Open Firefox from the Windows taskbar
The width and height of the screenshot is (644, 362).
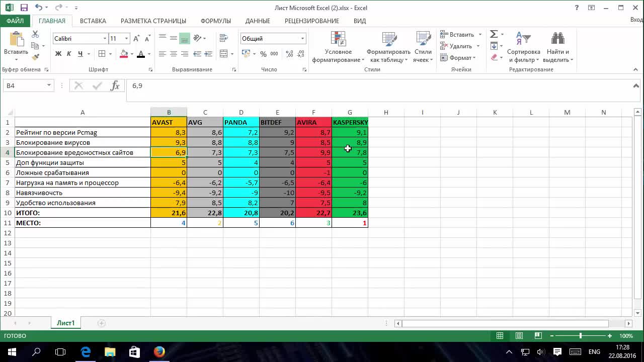point(159,351)
